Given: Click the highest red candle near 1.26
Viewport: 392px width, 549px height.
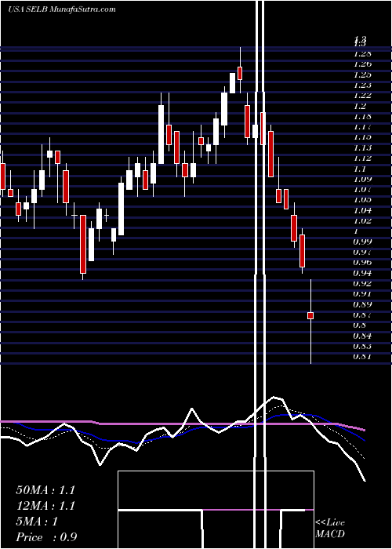Looking at the screenshot, I should pos(240,73).
